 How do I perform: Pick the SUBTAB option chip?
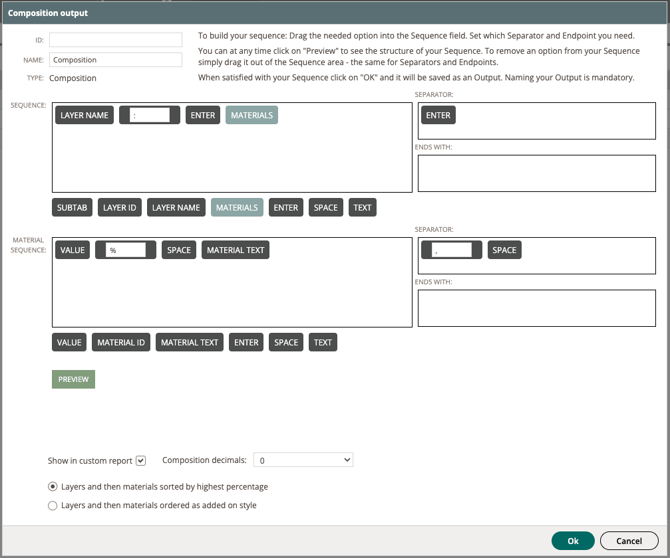[72, 207]
